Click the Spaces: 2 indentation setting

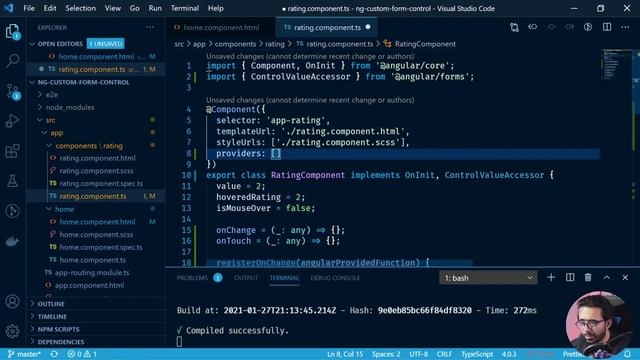pos(386,354)
